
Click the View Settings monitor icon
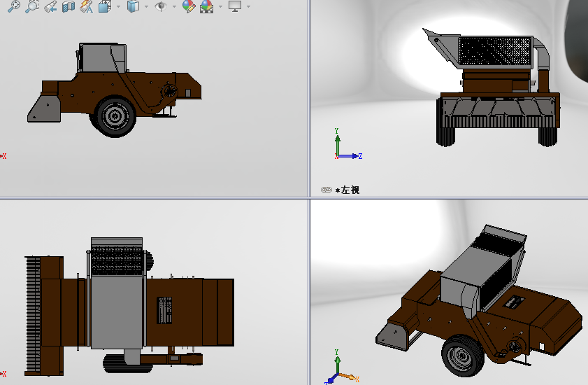235,6
